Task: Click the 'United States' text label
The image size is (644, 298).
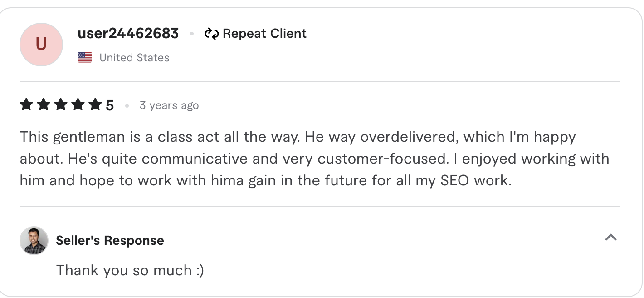Action: pyautogui.click(x=134, y=57)
